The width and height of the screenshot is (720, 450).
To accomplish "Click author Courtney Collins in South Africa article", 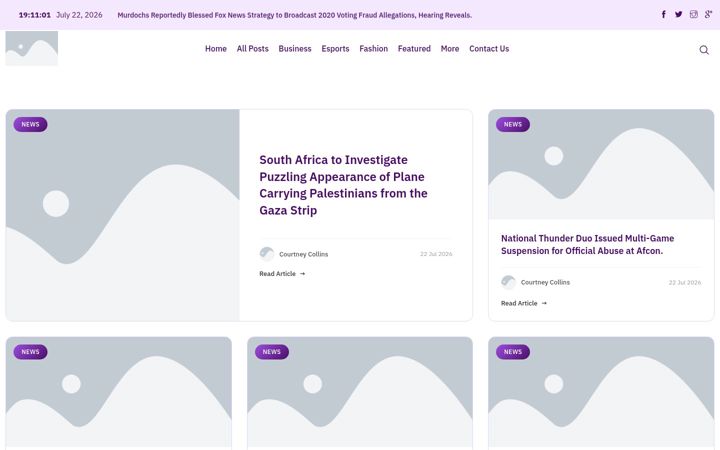I will [x=304, y=254].
